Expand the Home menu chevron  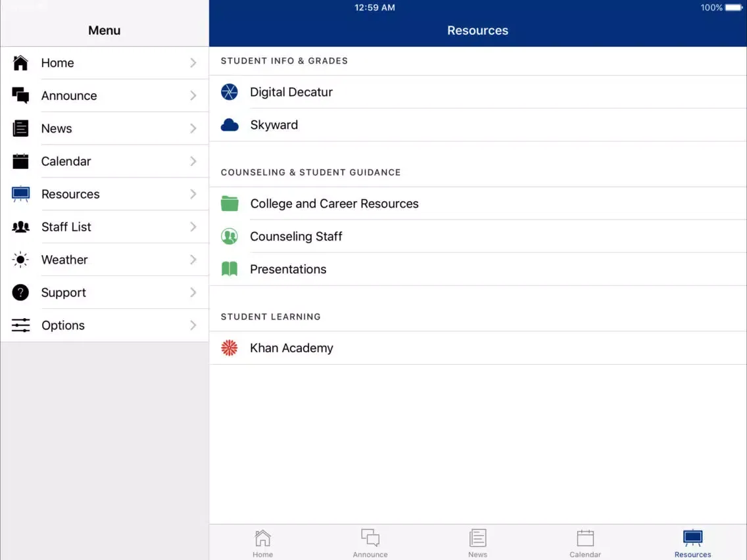[193, 63]
